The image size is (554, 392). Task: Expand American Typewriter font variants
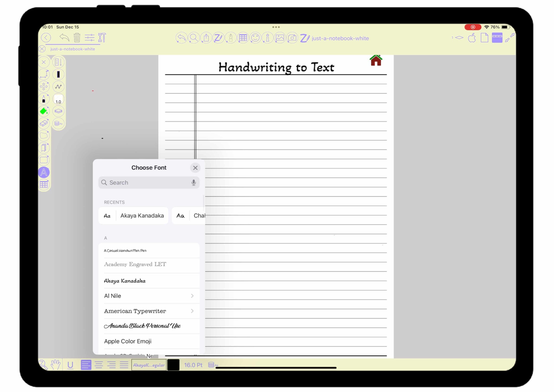click(x=192, y=311)
